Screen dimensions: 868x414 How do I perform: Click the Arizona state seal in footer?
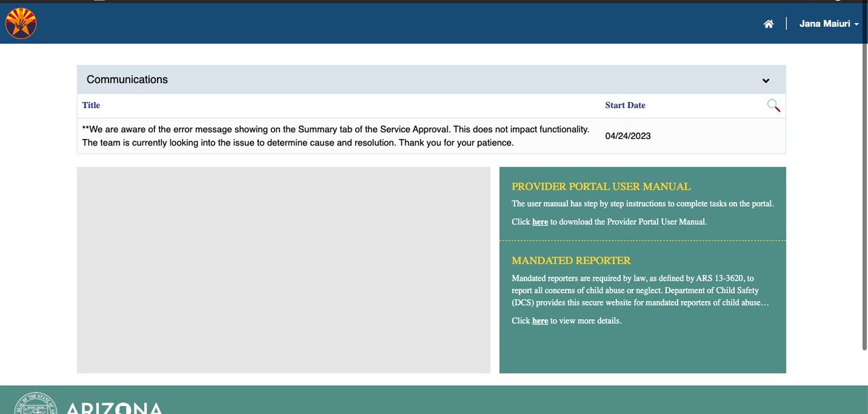coord(35,405)
